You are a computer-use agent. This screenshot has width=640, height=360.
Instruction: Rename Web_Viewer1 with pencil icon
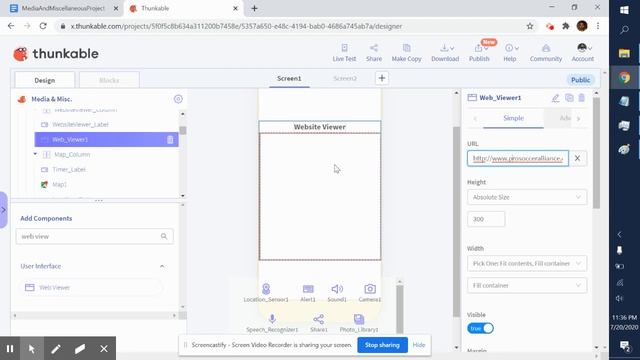tap(555, 98)
